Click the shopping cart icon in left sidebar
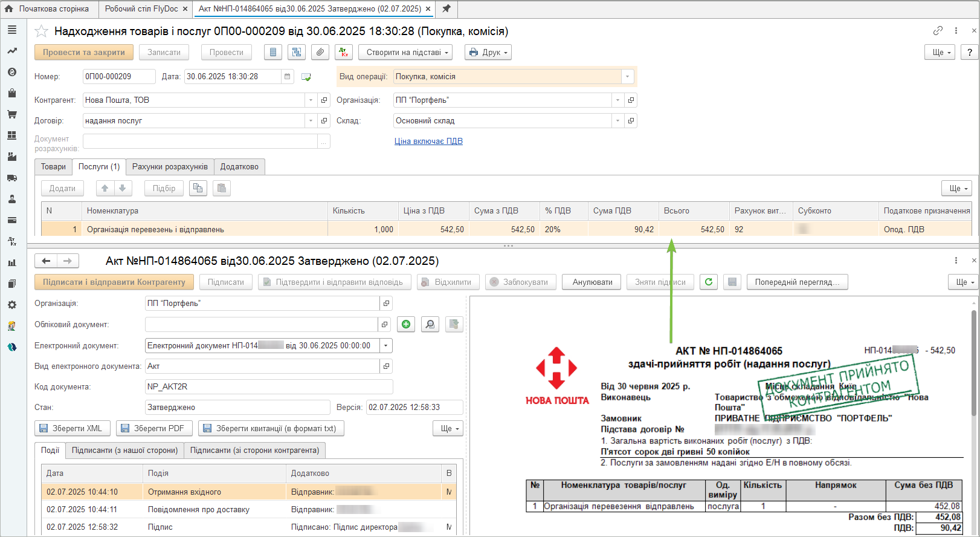The width and height of the screenshot is (980, 537). (x=11, y=114)
